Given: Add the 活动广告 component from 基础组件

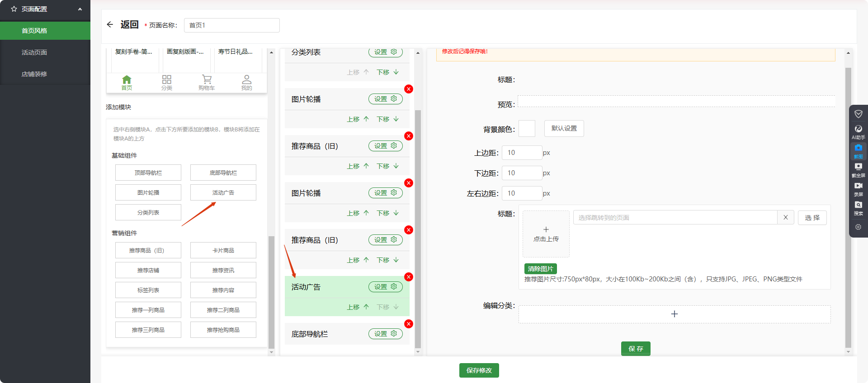Looking at the screenshot, I should coord(223,192).
